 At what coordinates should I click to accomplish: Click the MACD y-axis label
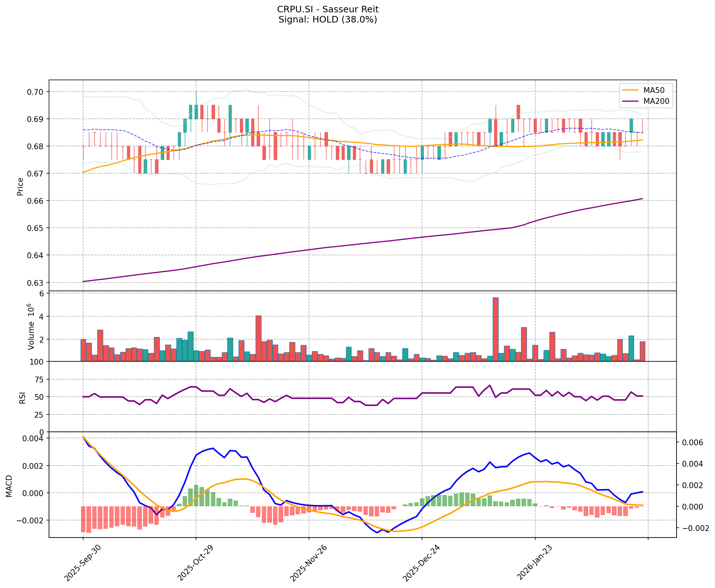pos(9,486)
